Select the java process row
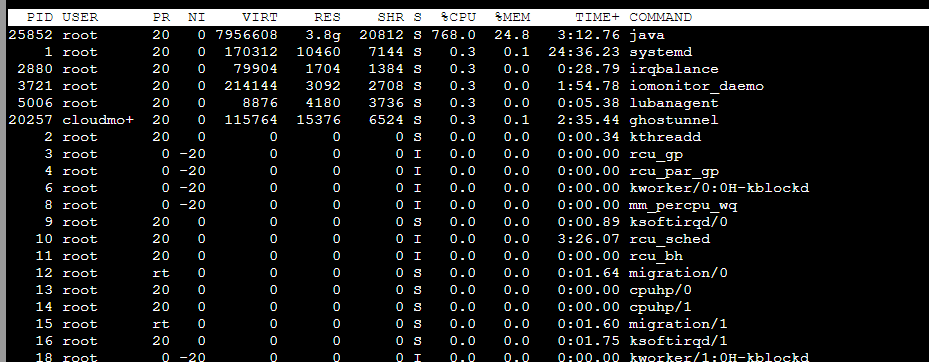Screen dimensions: 929x362 pyautogui.click(x=468, y=35)
